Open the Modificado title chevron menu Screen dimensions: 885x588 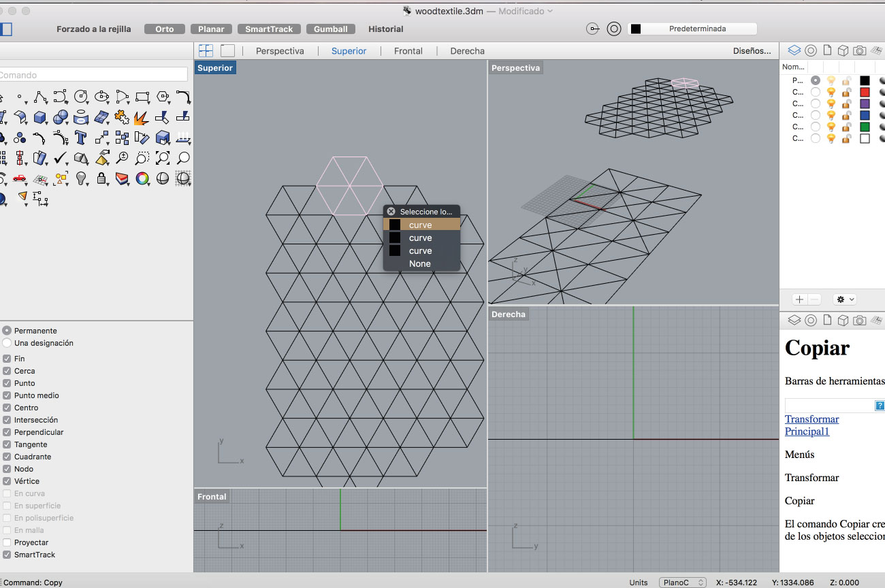coord(550,11)
